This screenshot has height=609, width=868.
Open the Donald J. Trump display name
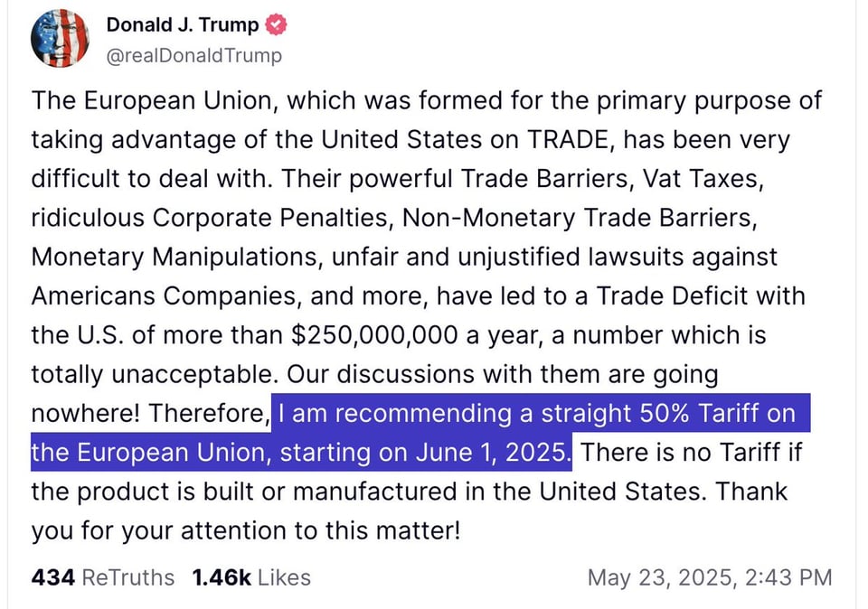(x=182, y=25)
